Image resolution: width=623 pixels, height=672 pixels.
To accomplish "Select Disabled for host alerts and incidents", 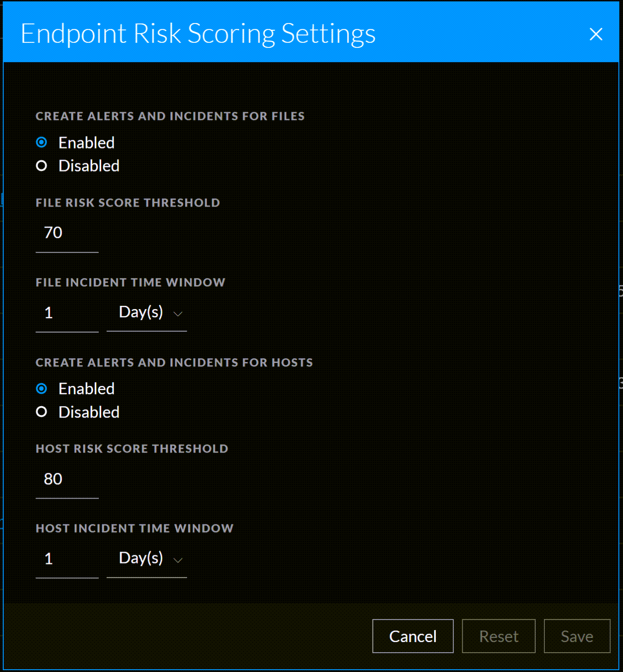I will coord(42,412).
